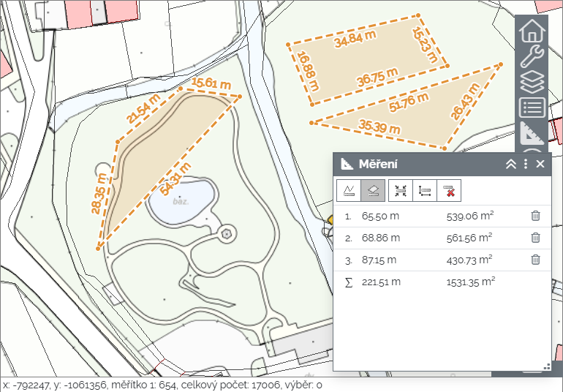The height and width of the screenshot is (392, 563).
Task: Clear all measurements with red X icon
Action: point(450,191)
